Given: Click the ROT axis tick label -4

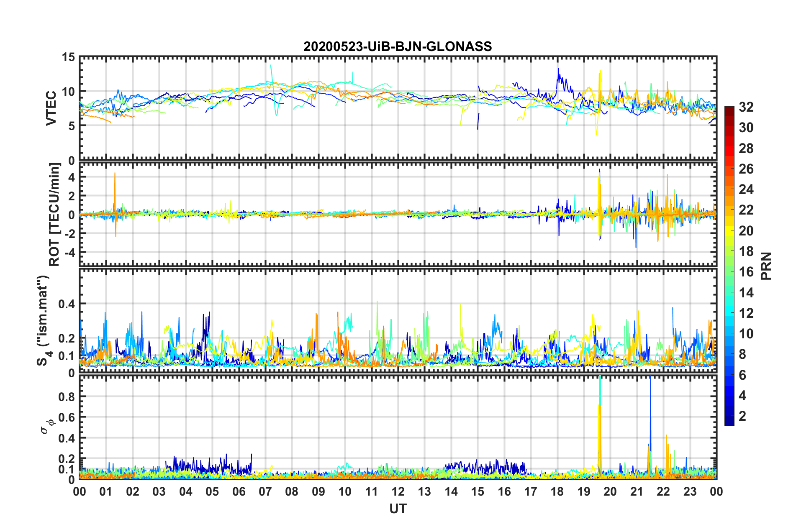Looking at the screenshot, I should pos(69,253).
